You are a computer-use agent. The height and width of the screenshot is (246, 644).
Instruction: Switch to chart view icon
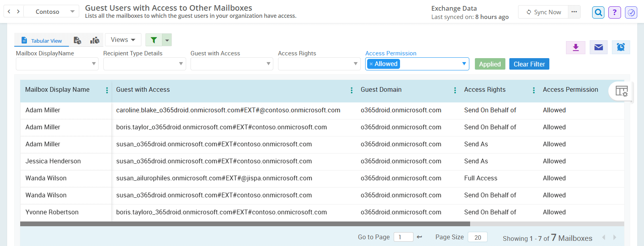tap(95, 40)
